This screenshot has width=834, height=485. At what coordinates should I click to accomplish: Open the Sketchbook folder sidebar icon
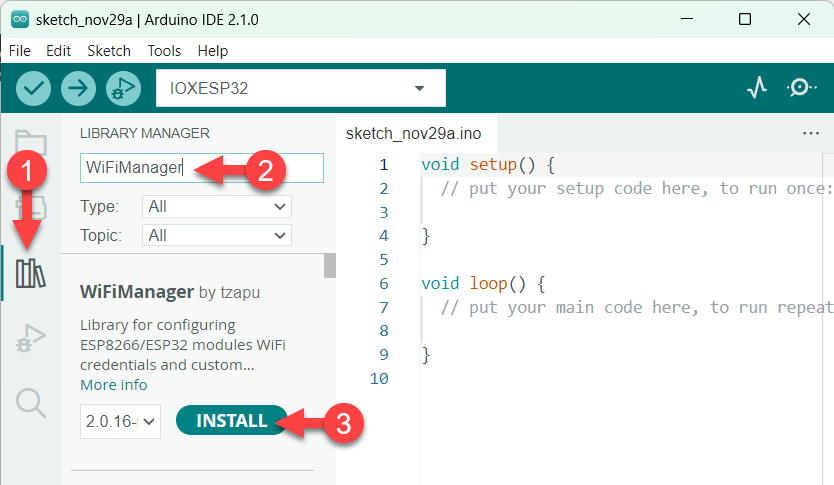coord(31,143)
